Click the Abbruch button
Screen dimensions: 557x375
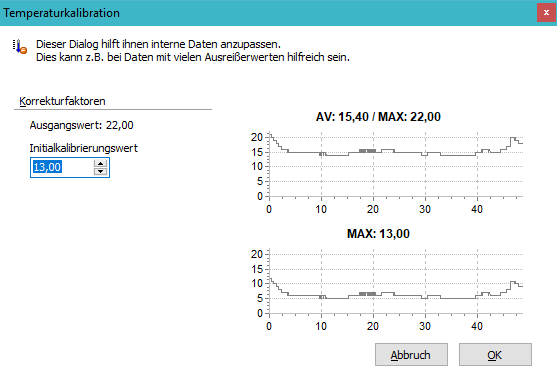pyautogui.click(x=411, y=355)
